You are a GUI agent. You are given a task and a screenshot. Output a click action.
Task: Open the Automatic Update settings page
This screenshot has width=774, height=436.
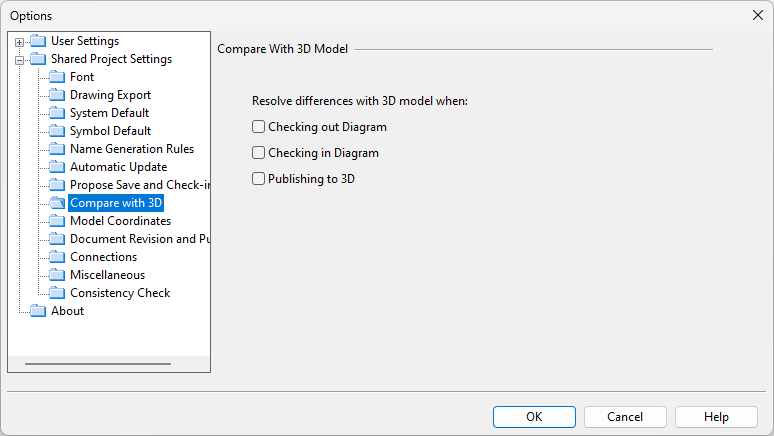tap(118, 167)
